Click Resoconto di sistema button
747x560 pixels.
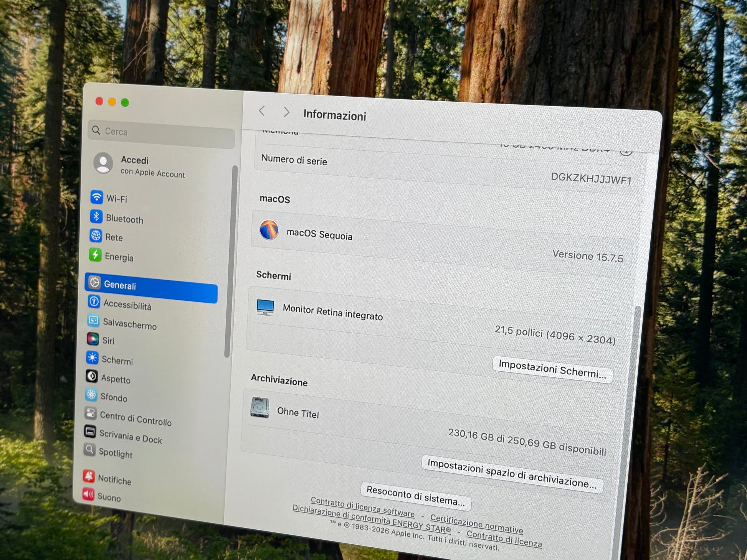pos(416,496)
